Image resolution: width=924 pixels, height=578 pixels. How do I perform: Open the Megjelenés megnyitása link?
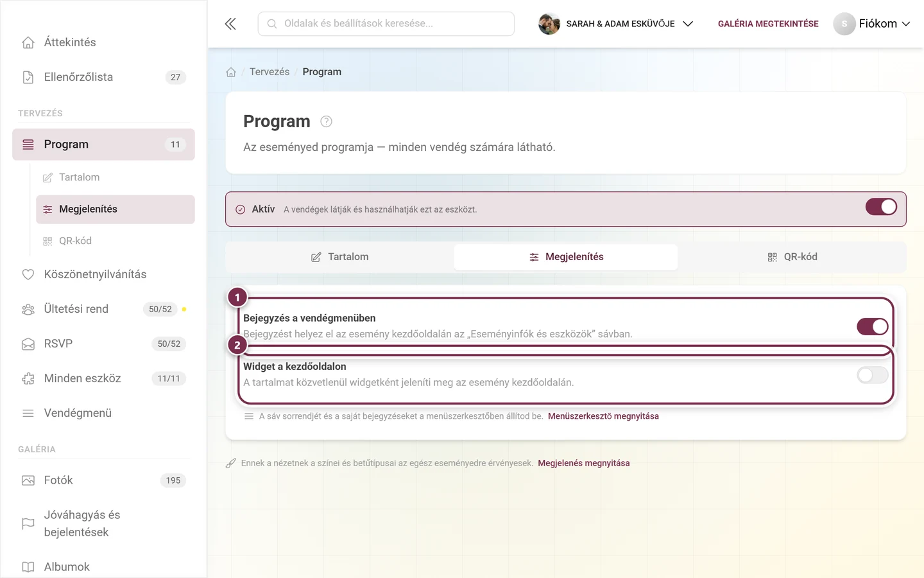[584, 463]
